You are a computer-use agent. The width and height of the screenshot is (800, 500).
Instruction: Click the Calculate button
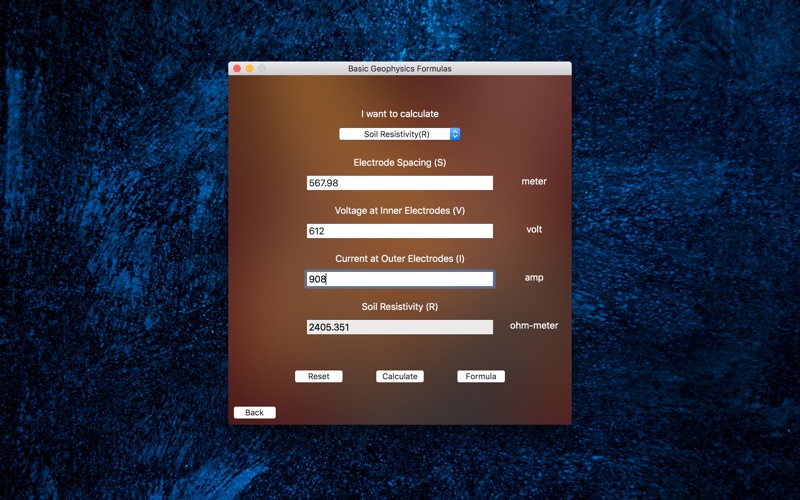[399, 376]
